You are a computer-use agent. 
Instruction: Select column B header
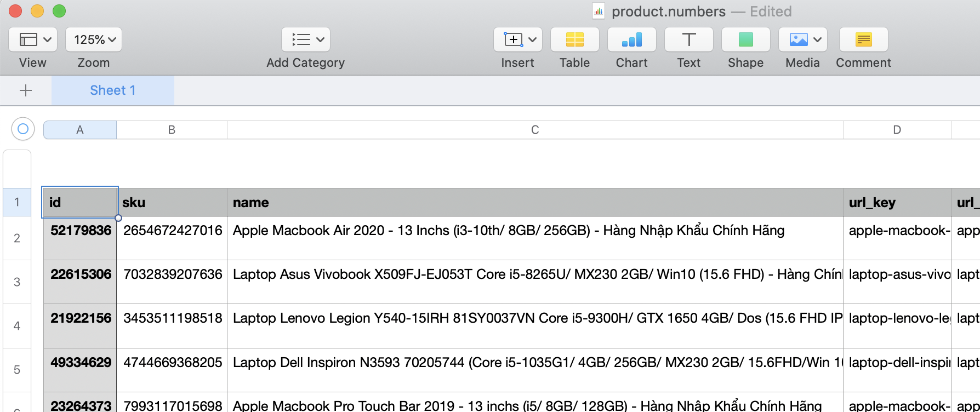[172, 130]
